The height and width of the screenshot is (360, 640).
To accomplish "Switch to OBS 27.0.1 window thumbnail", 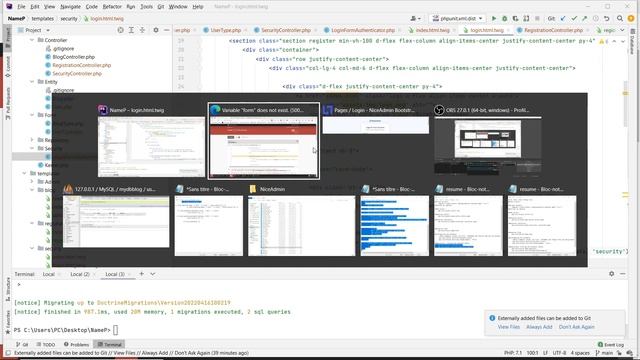I will pyautogui.click(x=488, y=141).
